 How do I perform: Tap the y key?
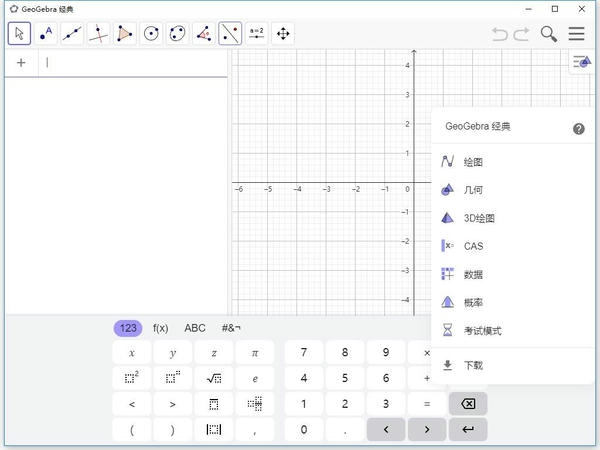173,353
